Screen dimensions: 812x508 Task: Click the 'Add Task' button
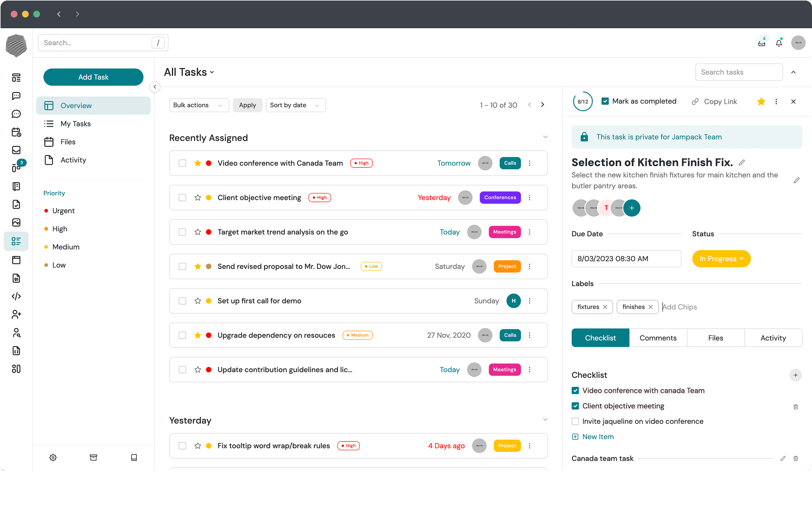click(93, 77)
